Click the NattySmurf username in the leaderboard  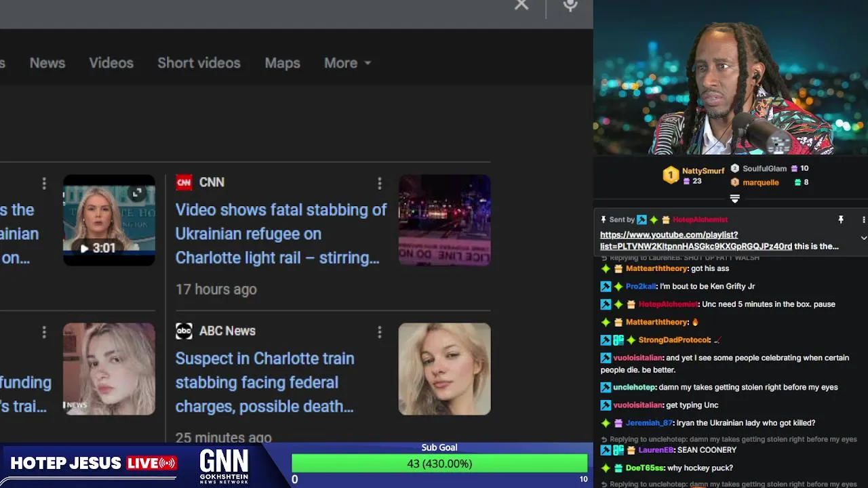click(x=703, y=171)
